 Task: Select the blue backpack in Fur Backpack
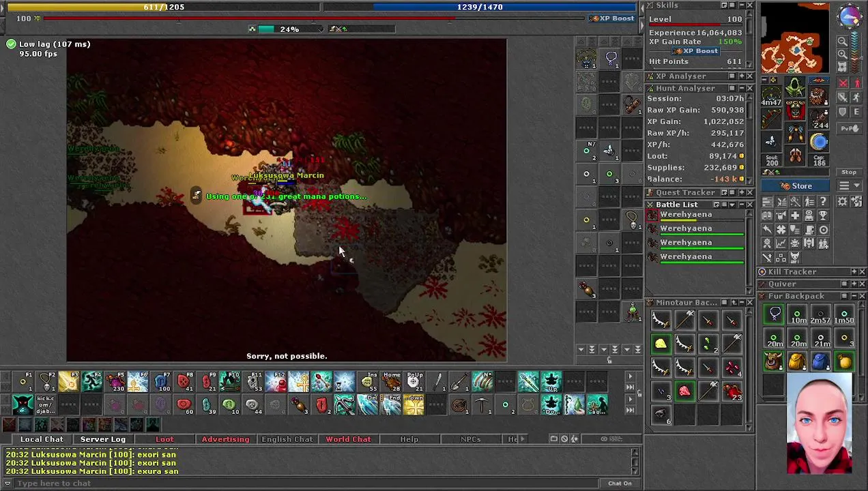coord(821,362)
